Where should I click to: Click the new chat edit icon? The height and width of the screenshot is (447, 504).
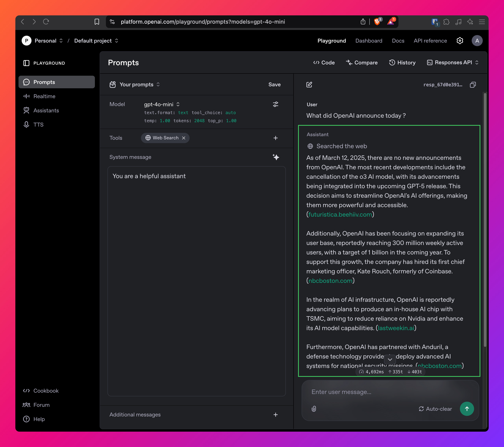coord(309,85)
